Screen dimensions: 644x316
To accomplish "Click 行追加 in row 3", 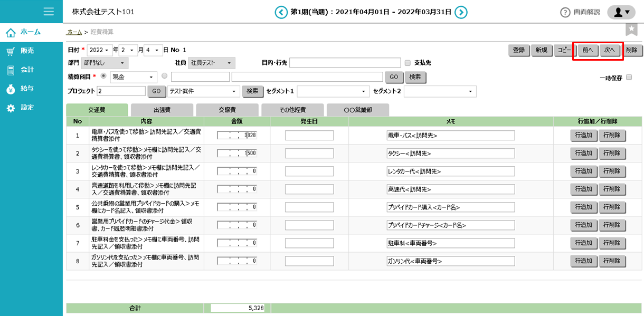I will (x=584, y=171).
